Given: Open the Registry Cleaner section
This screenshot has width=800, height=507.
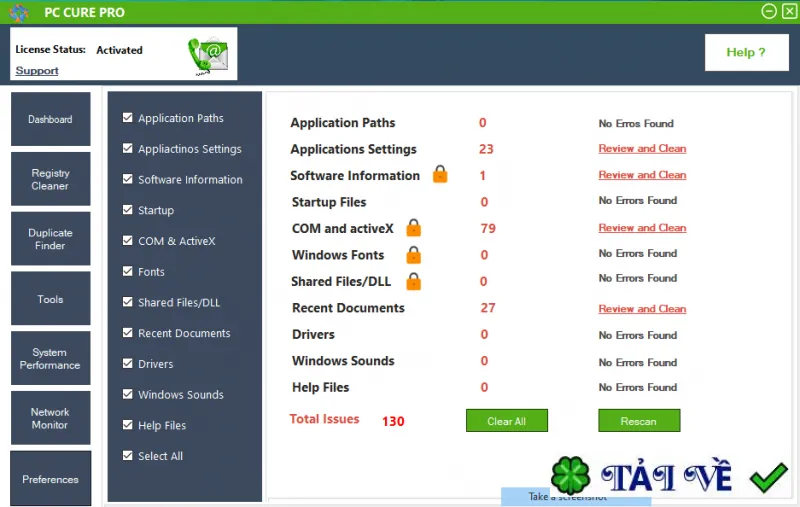Looking at the screenshot, I should pyautogui.click(x=51, y=179).
